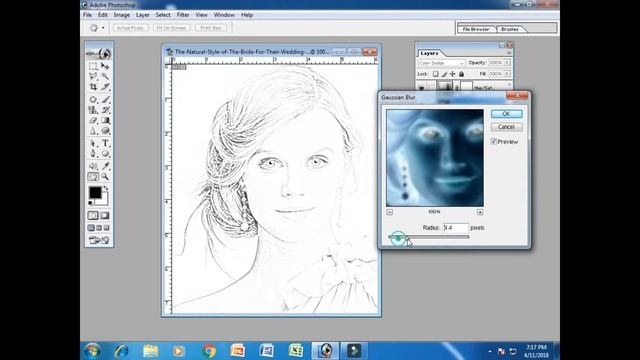Image resolution: width=640 pixels, height=360 pixels.
Task: Select the Rectangular Marquee tool
Action: [93, 66]
